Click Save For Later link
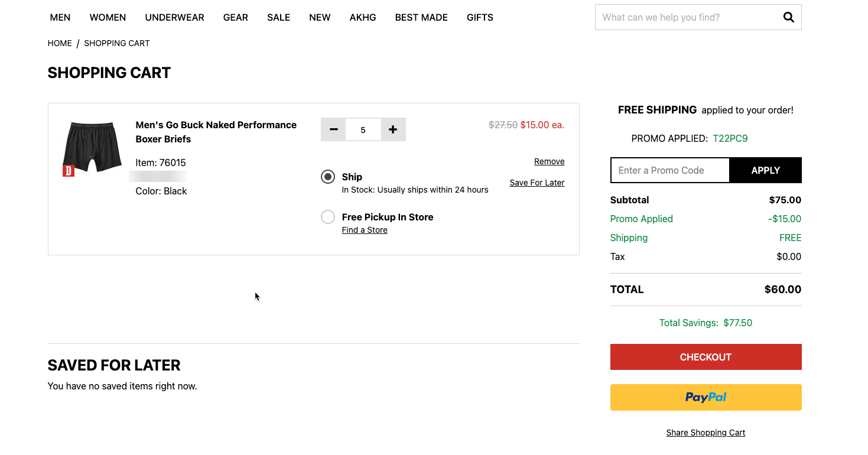Viewport: 868px width, 455px height. [x=537, y=183]
